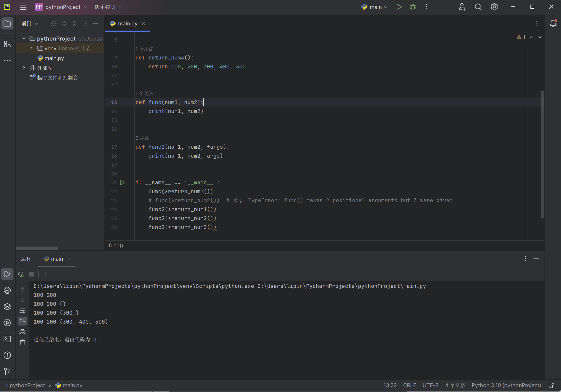Screen dimensions: 561x392
Task: Hide the project panel
Action: click(96, 24)
